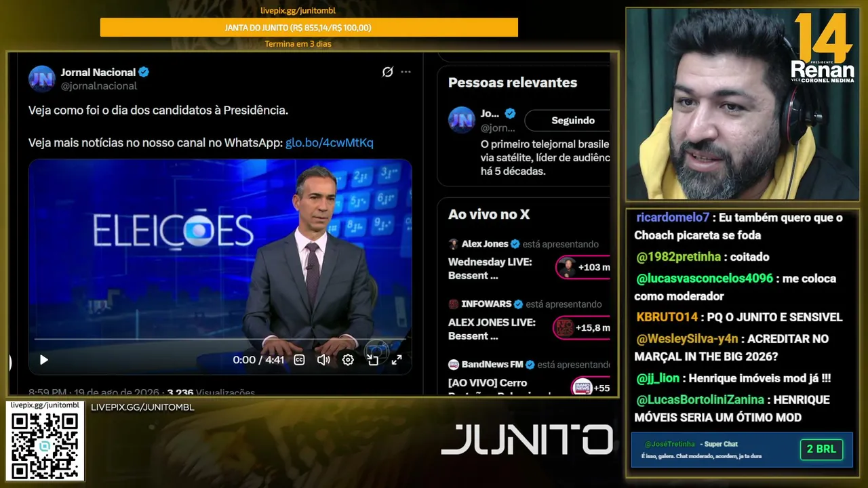Expand the video to fullscreen
The width and height of the screenshot is (868, 488).
[397, 360]
